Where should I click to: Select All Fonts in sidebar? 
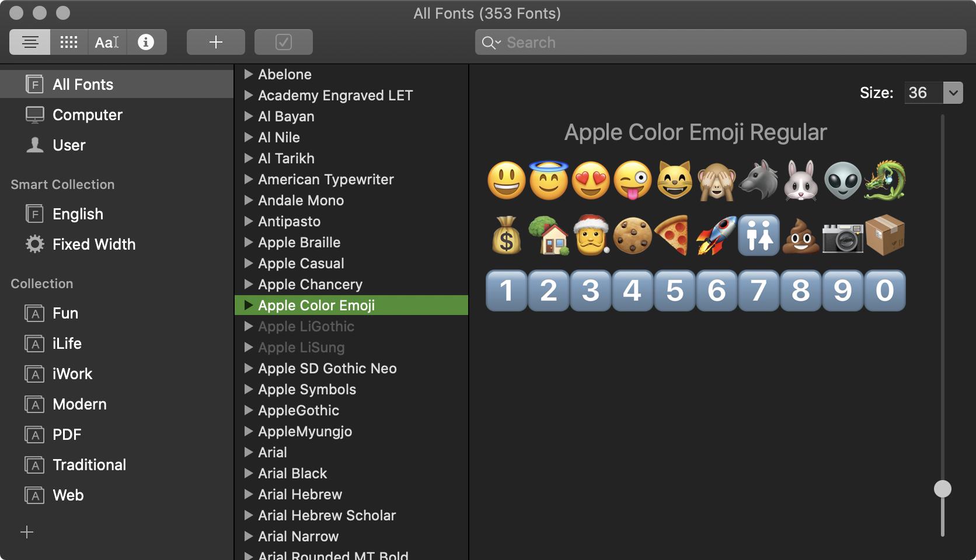point(117,85)
